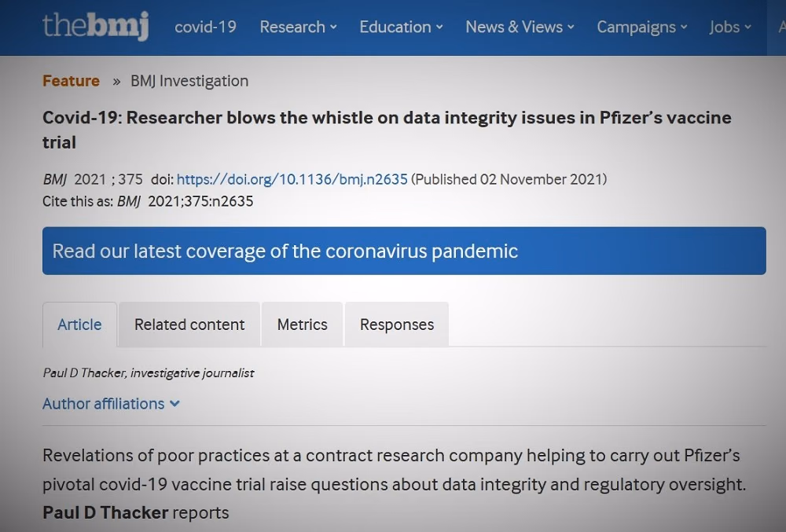Expand Author affiliations

[x=111, y=404]
